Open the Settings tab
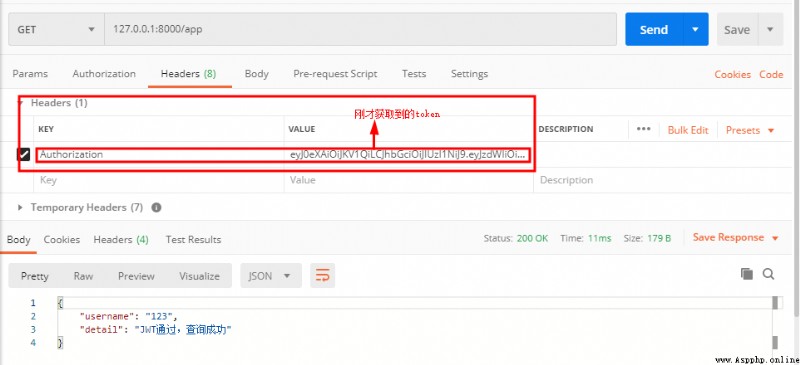This screenshot has height=365, width=800. [469, 74]
